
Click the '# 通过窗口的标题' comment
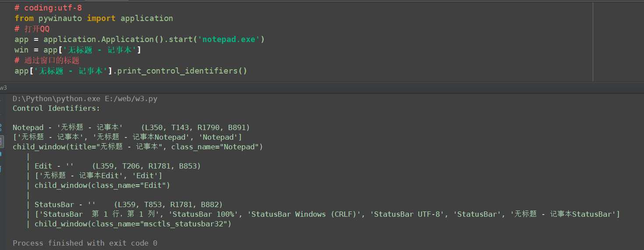click(x=47, y=60)
